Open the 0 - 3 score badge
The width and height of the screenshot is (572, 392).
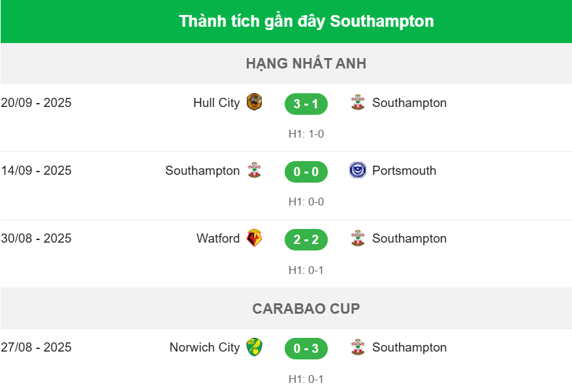click(x=306, y=348)
